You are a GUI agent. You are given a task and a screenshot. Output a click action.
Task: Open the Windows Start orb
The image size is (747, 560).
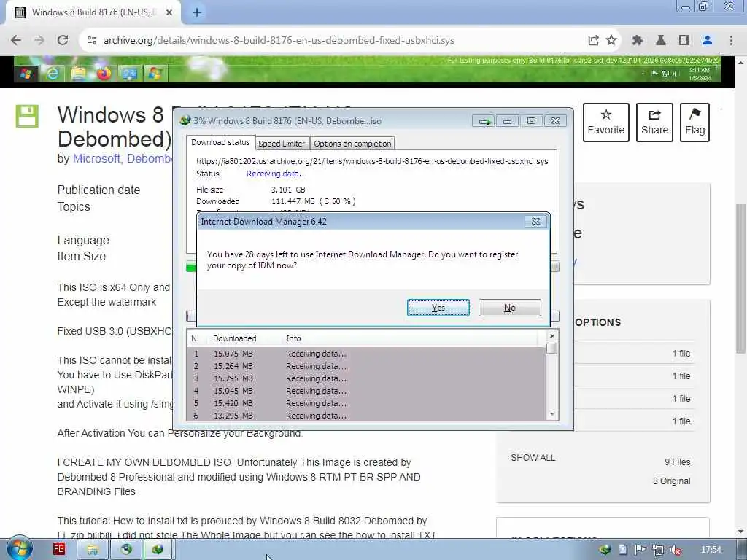pos(20,549)
